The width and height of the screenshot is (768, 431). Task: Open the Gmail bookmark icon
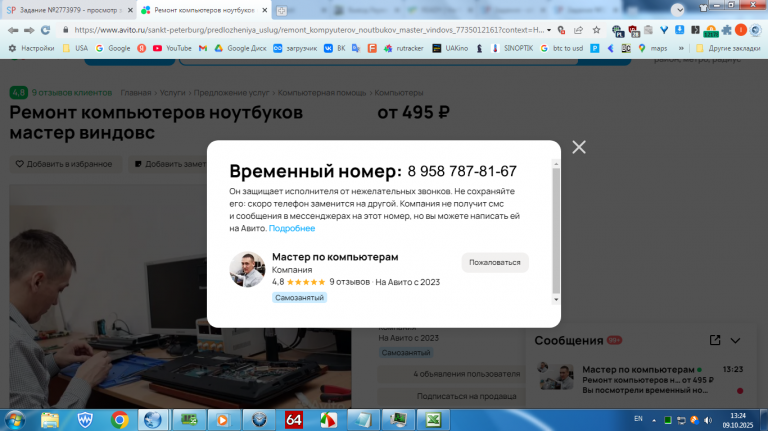point(203,48)
